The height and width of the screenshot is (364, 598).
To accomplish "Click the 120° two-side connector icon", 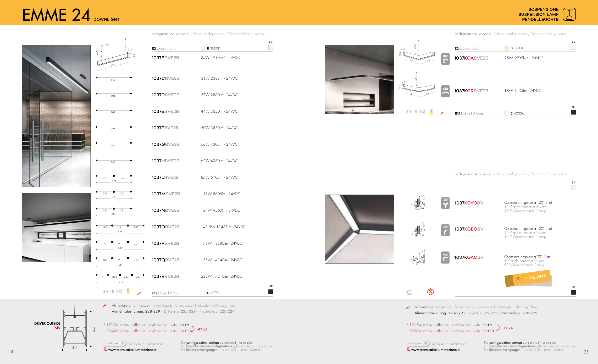I will pyautogui.click(x=445, y=230).
